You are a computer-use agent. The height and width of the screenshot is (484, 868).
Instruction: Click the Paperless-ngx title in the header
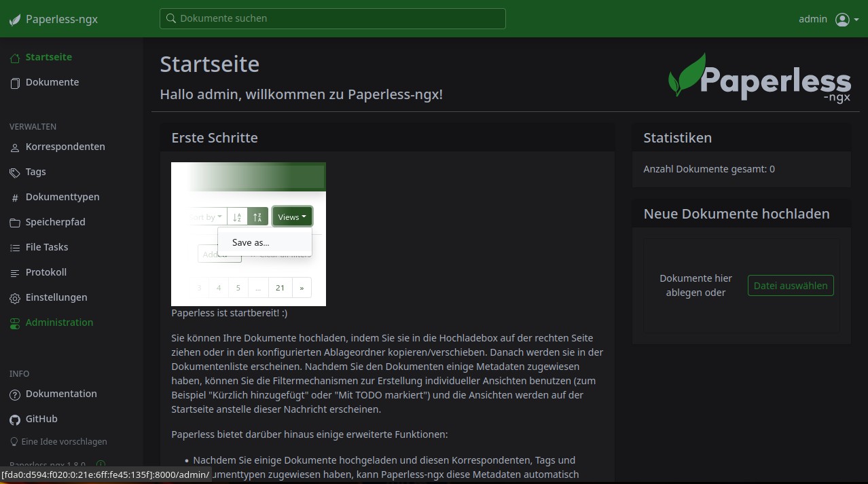[62, 19]
